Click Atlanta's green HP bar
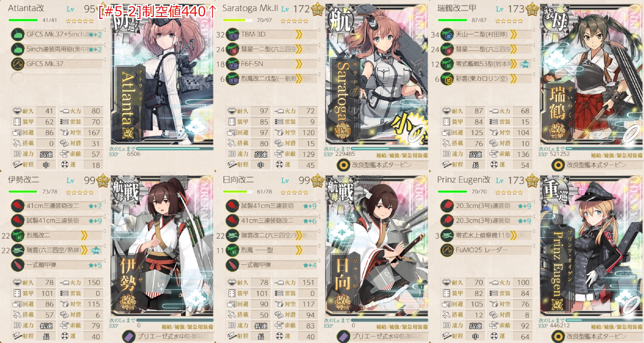644x343 pixels. [24, 20]
